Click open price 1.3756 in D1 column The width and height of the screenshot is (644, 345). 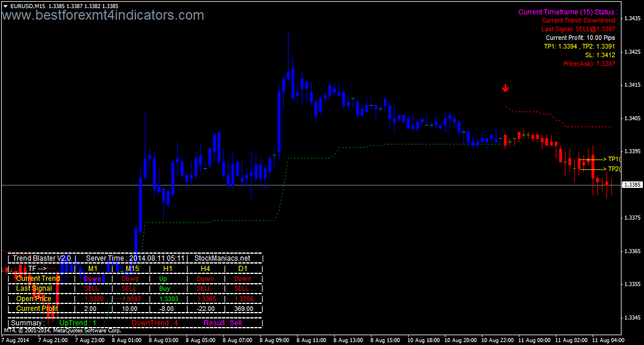pyautogui.click(x=244, y=299)
